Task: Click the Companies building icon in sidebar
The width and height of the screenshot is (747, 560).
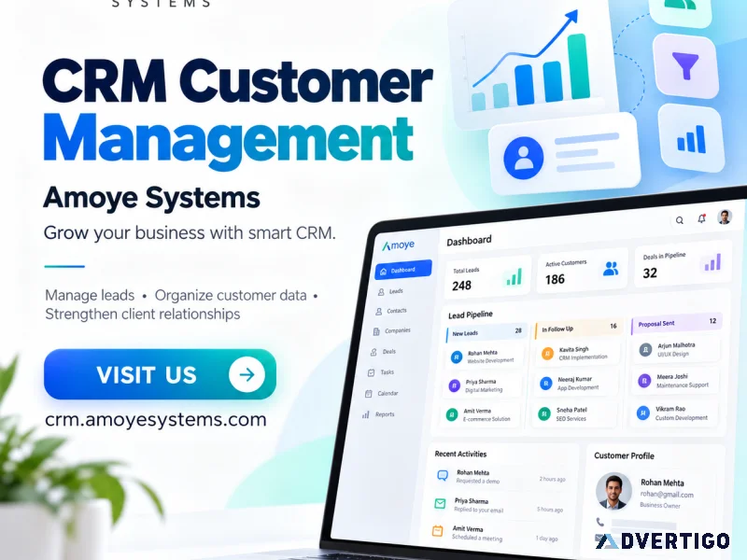Action: point(376,331)
